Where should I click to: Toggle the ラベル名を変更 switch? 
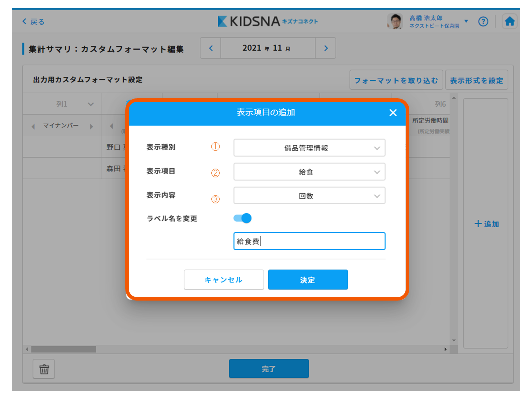[x=242, y=218]
